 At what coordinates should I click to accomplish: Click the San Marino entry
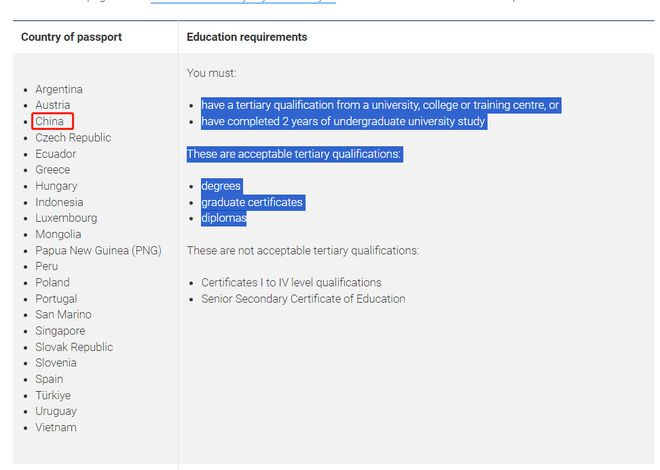coord(63,315)
